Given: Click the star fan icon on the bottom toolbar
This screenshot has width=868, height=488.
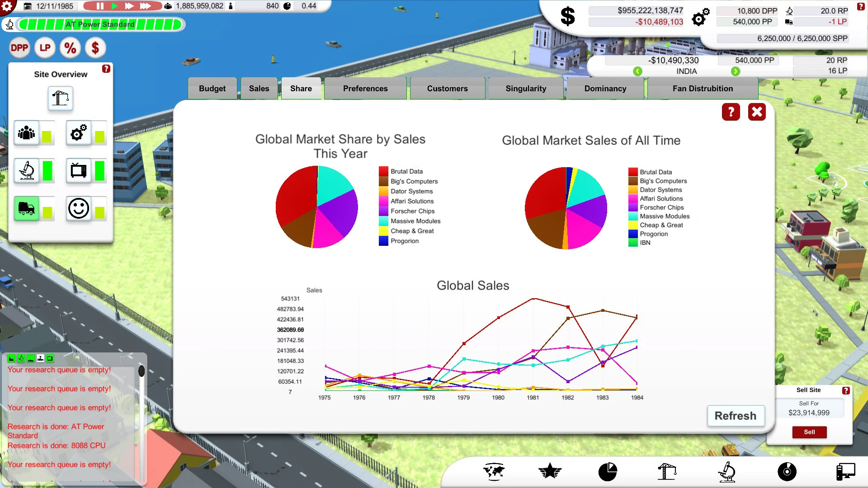Looking at the screenshot, I should (x=550, y=471).
